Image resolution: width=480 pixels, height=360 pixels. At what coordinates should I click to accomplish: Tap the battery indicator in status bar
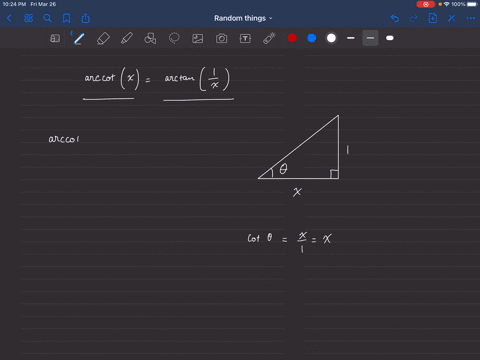pos(472,4)
